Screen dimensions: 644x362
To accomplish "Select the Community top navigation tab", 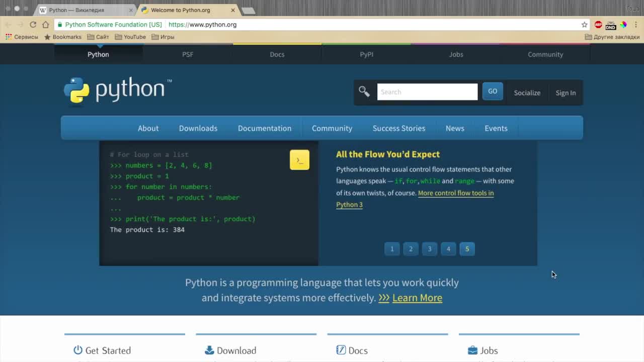I will pos(545,54).
